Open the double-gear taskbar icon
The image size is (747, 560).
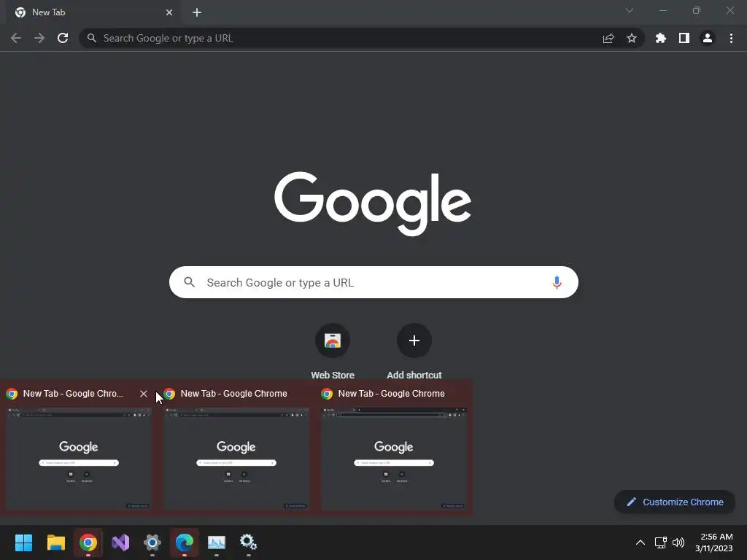[248, 542]
